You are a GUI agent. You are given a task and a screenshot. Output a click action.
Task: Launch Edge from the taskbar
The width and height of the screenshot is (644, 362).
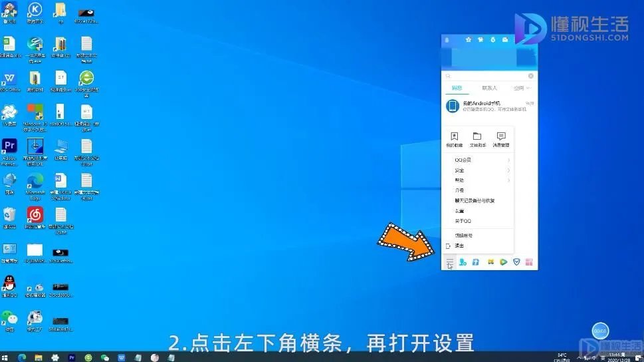coord(22,357)
